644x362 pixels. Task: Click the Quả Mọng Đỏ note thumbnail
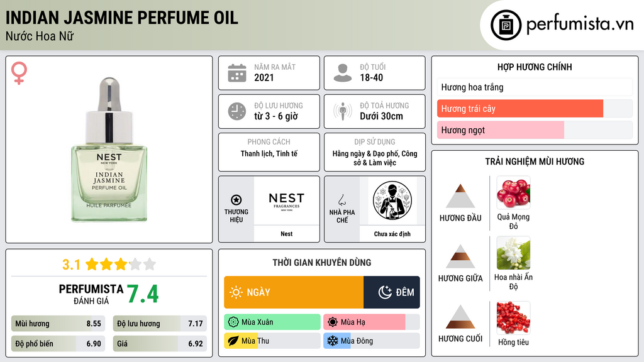pyautogui.click(x=513, y=192)
